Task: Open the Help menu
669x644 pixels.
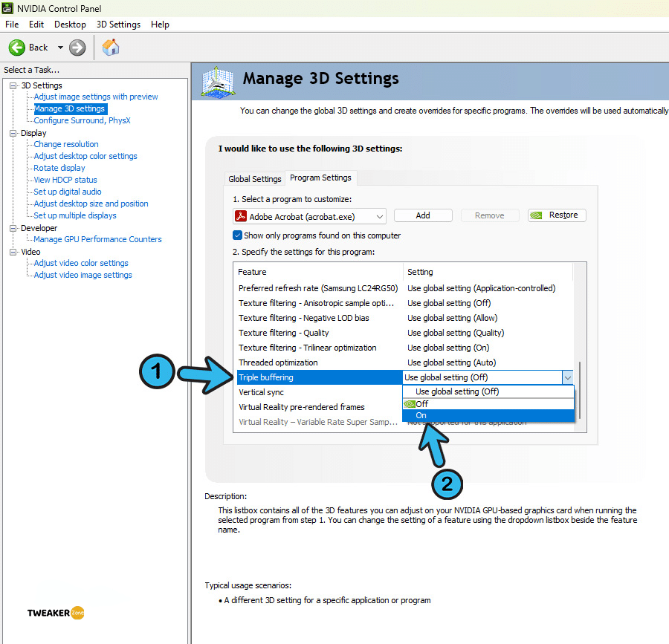Action: pos(160,25)
